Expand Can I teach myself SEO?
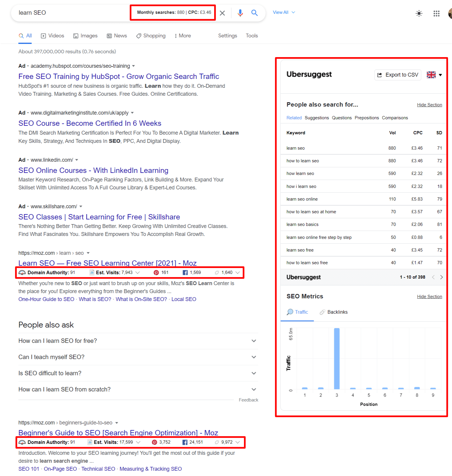Image resolution: width=452 pixels, height=476 pixels. coord(138,357)
